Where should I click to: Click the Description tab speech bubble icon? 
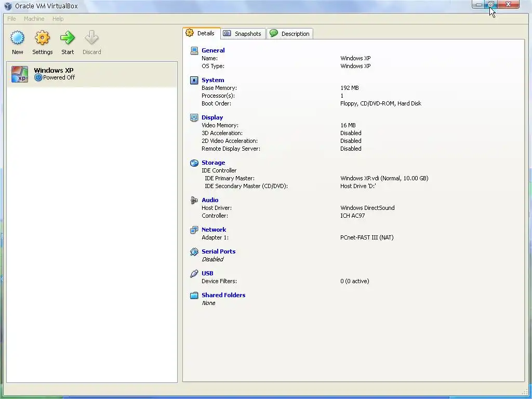coord(273,33)
